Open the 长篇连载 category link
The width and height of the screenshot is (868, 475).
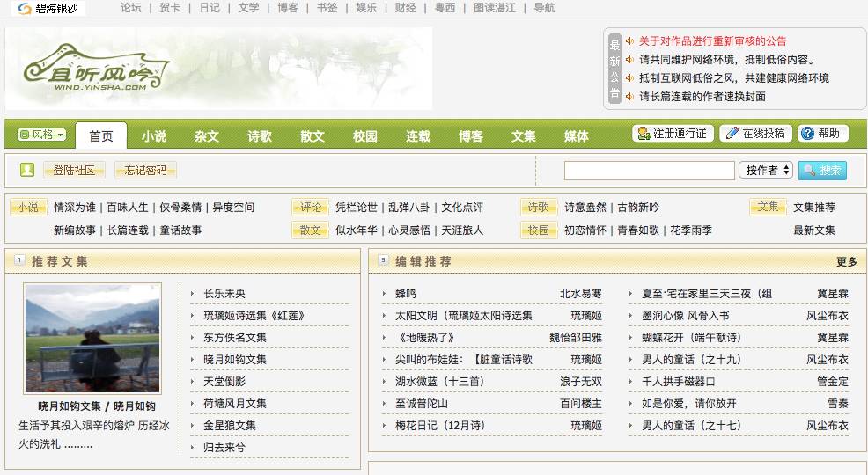tap(128, 230)
